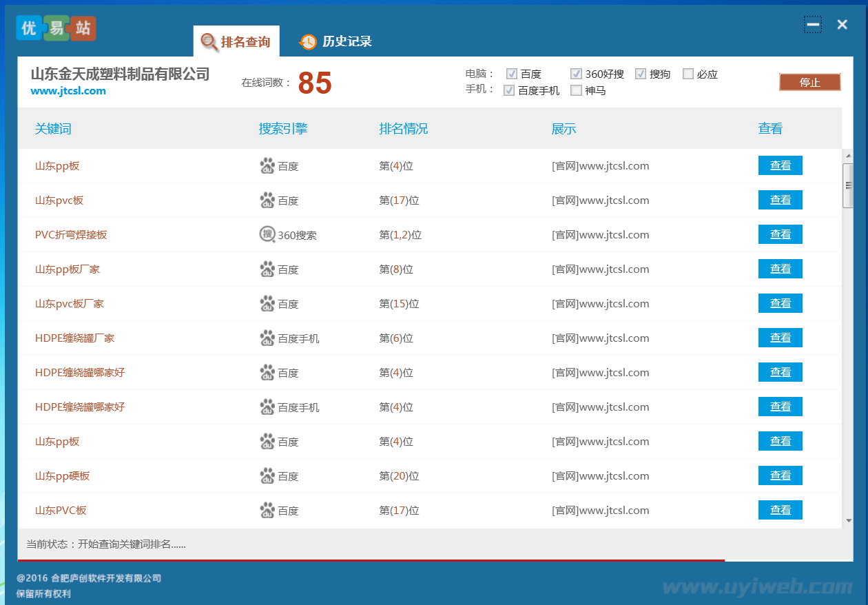Click the red query progress bar

372,560
